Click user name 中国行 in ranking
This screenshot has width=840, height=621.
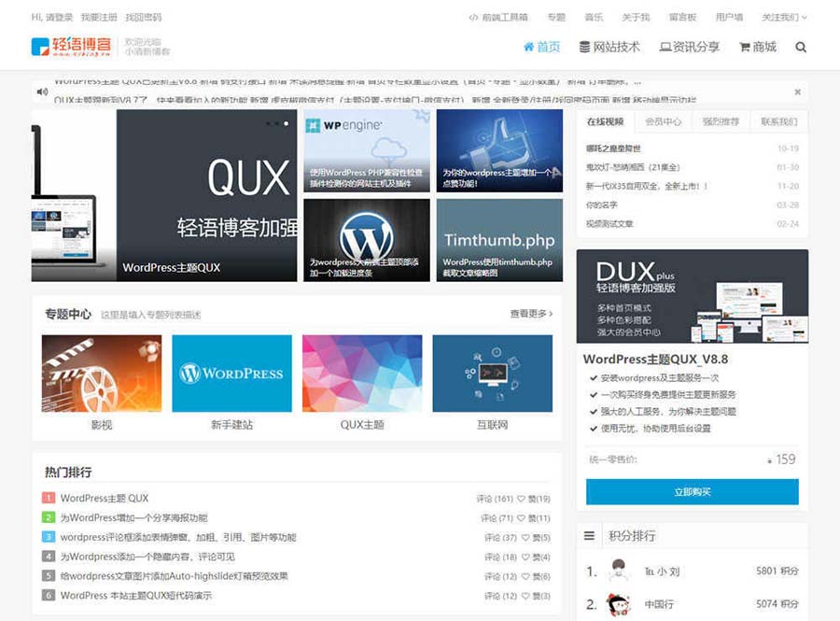(659, 604)
